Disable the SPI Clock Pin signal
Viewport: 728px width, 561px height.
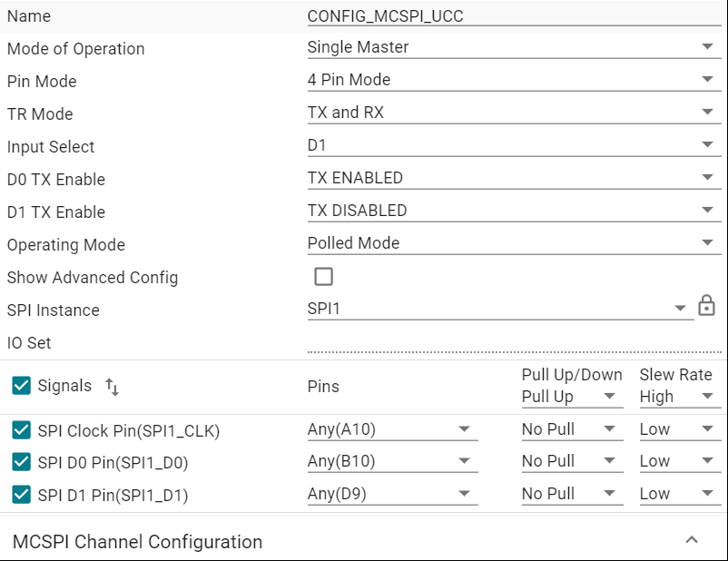pyautogui.click(x=20, y=428)
